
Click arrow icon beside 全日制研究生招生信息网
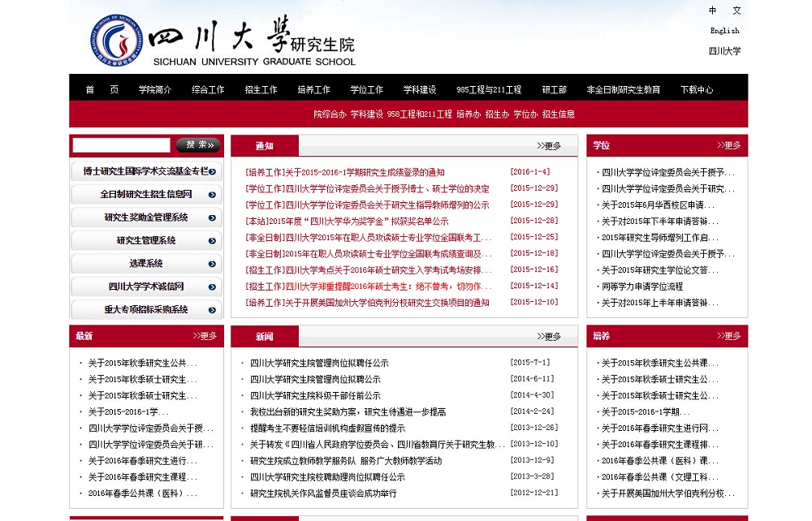tap(212, 195)
